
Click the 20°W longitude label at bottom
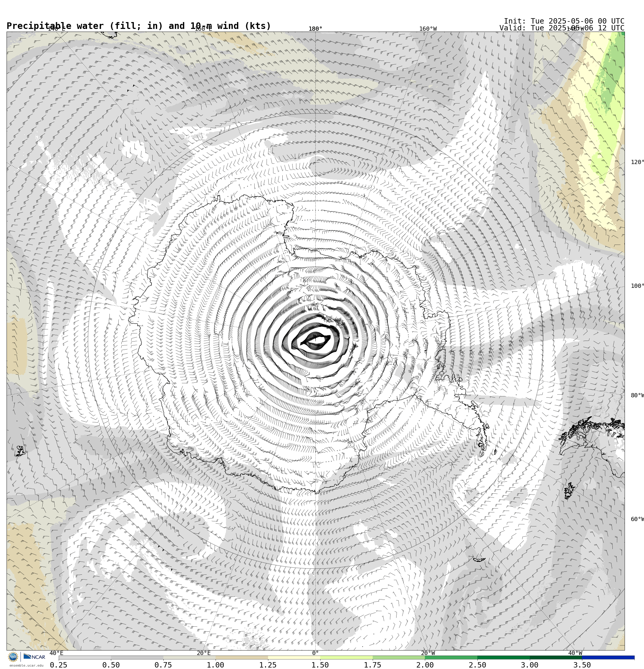[428, 653]
